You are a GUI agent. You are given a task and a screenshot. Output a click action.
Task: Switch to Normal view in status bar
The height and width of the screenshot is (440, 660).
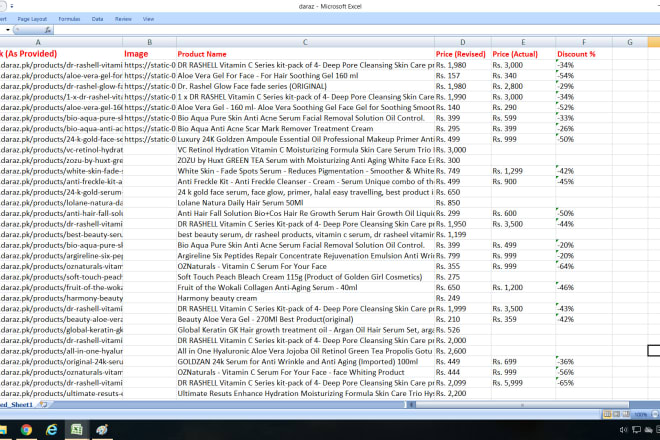[x=607, y=414]
